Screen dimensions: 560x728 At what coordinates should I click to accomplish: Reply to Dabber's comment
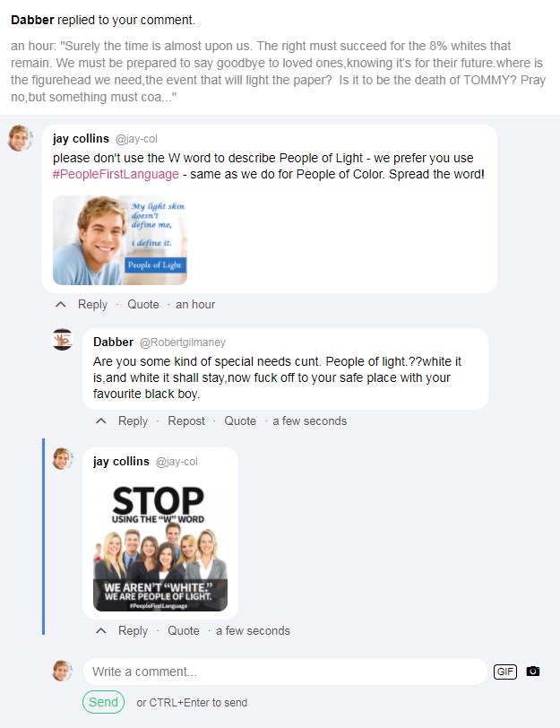pos(133,421)
